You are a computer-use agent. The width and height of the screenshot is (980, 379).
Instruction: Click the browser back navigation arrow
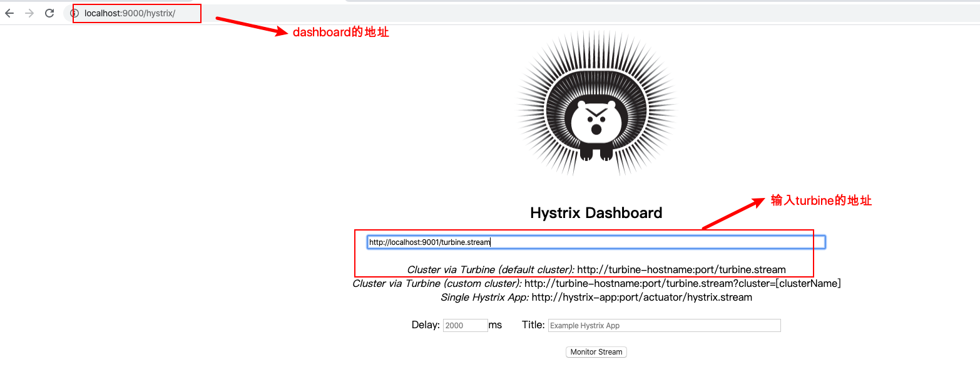[x=9, y=13]
